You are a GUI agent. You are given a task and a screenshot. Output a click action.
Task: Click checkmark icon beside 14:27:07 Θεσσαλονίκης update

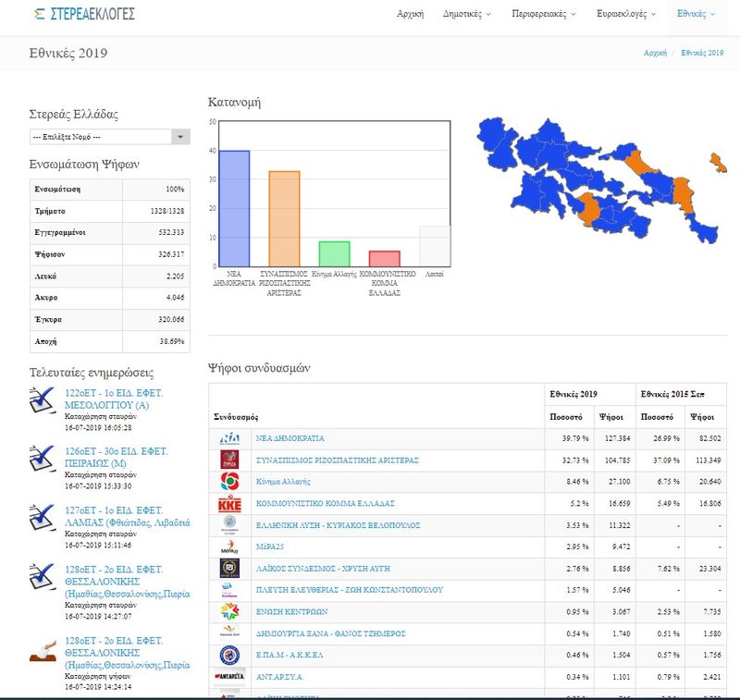coord(43,576)
